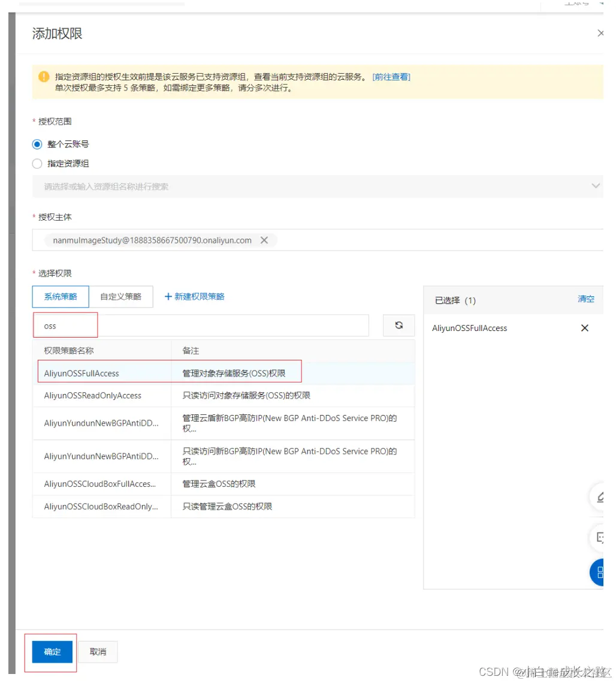Click the refresh icon beside the policy search box
The height and width of the screenshot is (683, 616).
398,325
